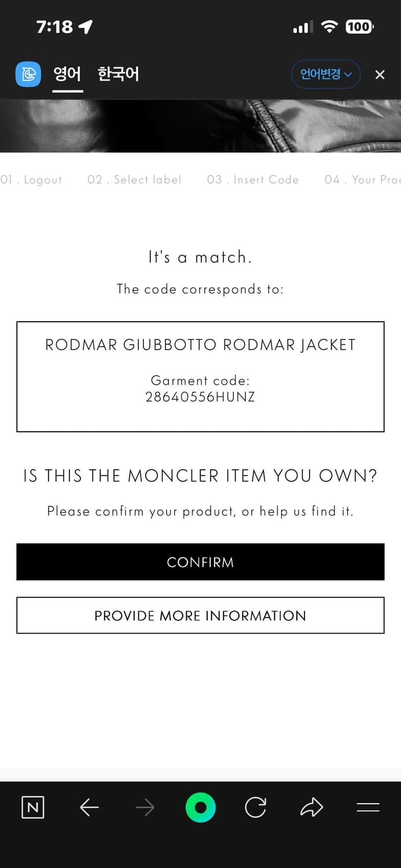This screenshot has height=868, width=401.
Task: Switch to the 한국어 tab
Action: (118, 75)
